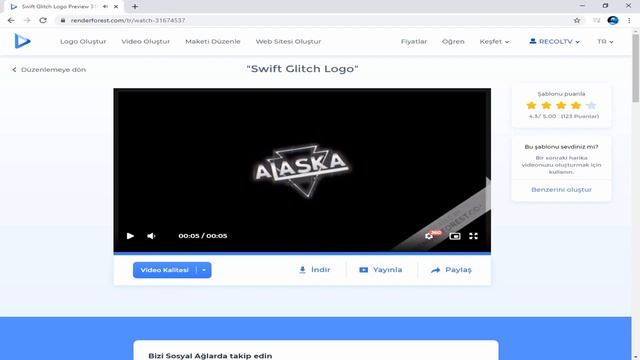Viewport: 640px width, 360px height.
Task: Click the browser back arrow
Action: pyautogui.click(x=11, y=20)
